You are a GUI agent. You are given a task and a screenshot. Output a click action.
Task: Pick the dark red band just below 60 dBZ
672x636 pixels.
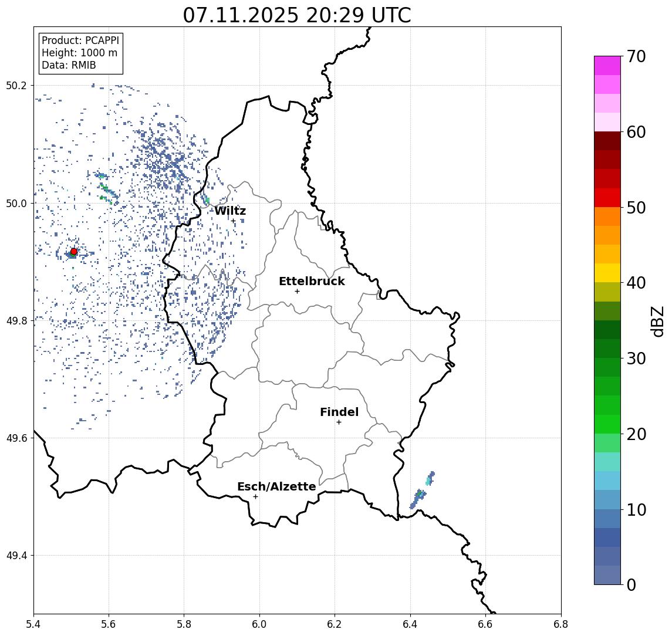pyautogui.click(x=607, y=141)
